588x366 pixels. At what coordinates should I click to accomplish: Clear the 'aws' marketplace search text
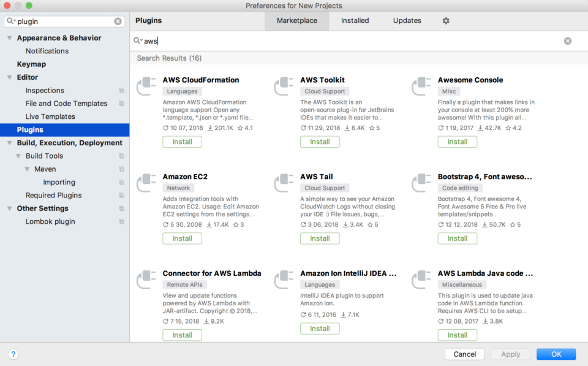[567, 41]
